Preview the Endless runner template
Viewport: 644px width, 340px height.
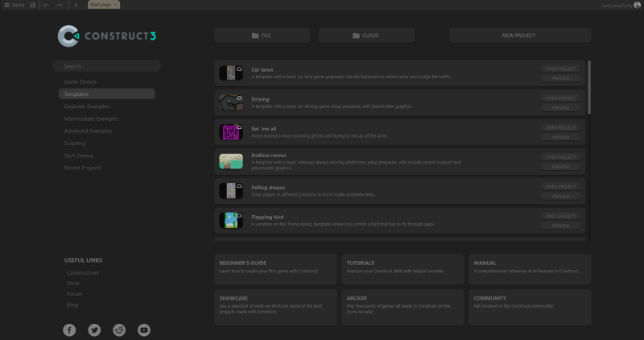[x=560, y=167]
